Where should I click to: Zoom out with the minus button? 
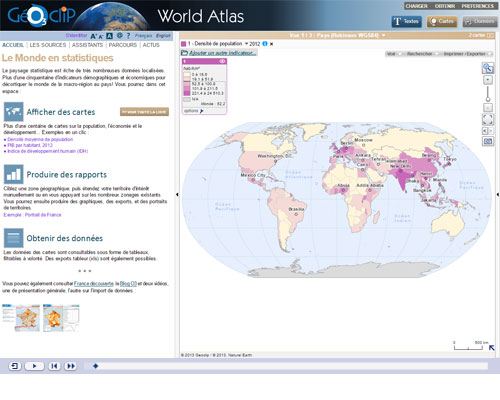pyautogui.click(x=488, y=108)
